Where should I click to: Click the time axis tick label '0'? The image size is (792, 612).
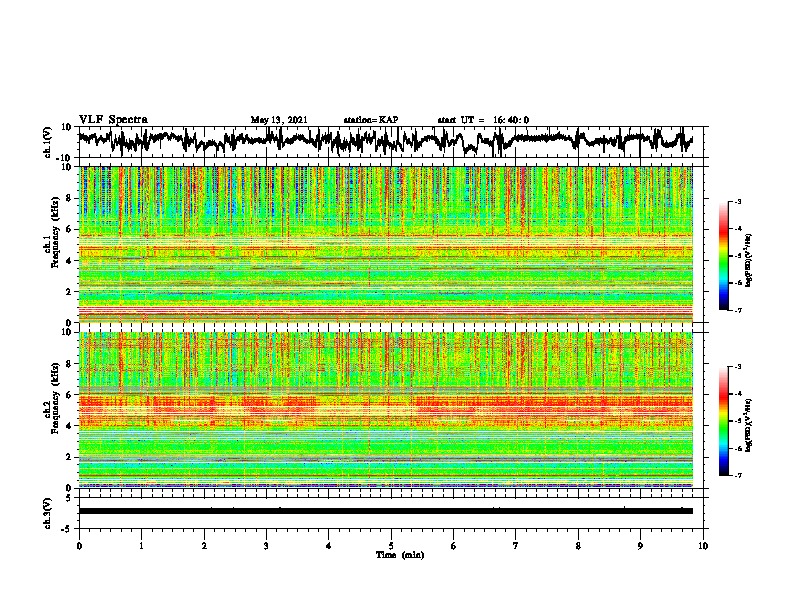pyautogui.click(x=79, y=546)
